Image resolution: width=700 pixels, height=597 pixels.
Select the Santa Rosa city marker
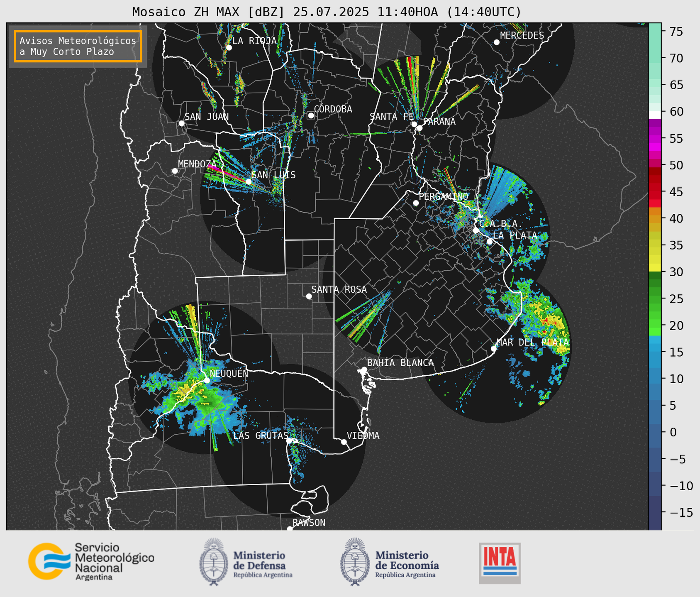tap(309, 296)
